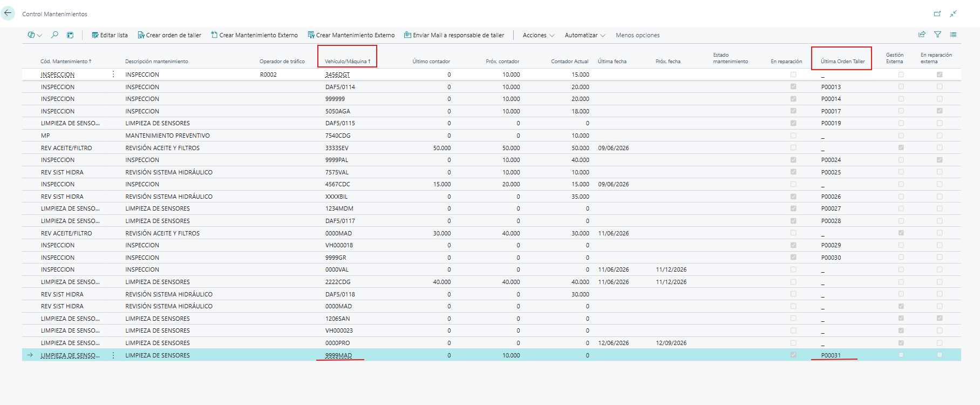Open the search magnifier in the toolbar
Image resolution: width=980 pixels, height=405 pixels.
click(55, 35)
